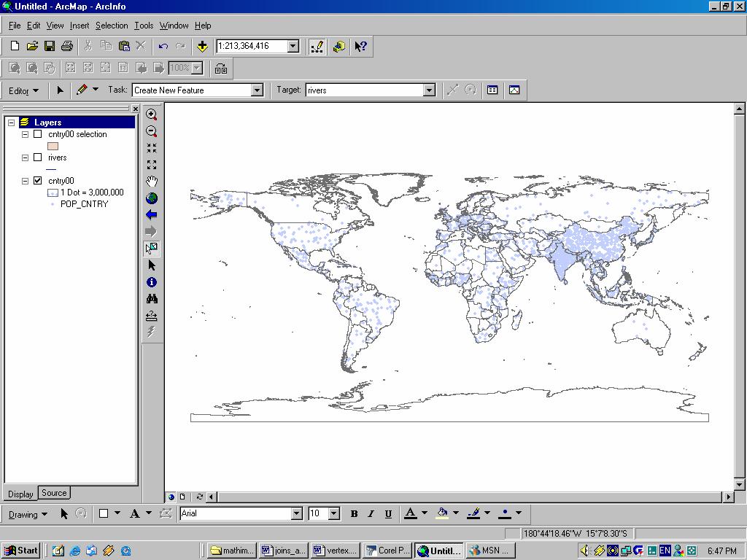
Task: Close the table of contents panel
Action: [x=135, y=109]
